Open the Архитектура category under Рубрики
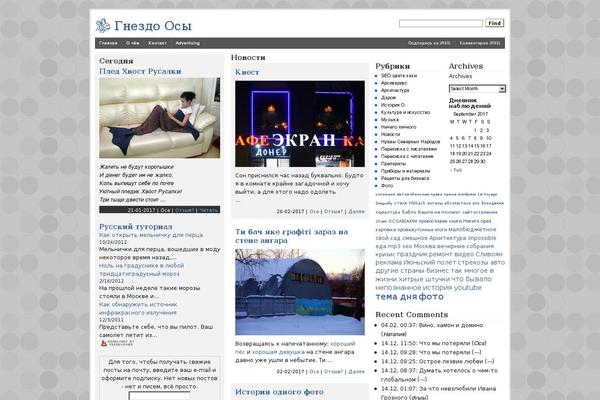Image resolution: width=600 pixels, height=400 pixels. coord(395,90)
